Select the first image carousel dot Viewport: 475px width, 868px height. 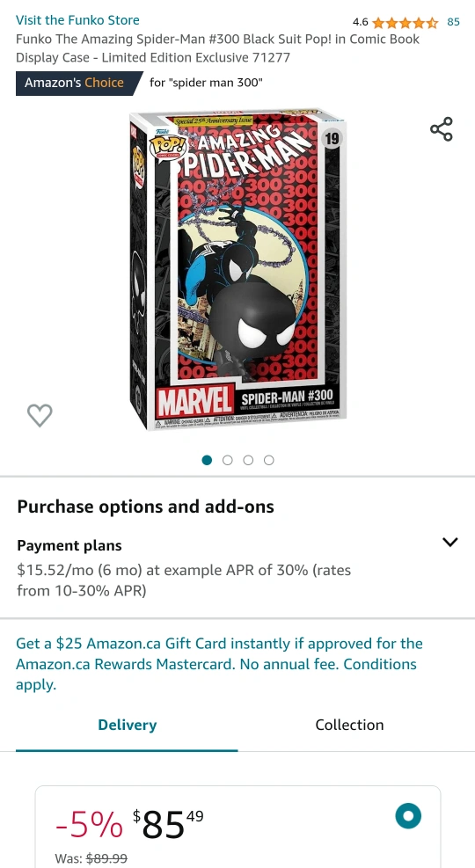(207, 460)
